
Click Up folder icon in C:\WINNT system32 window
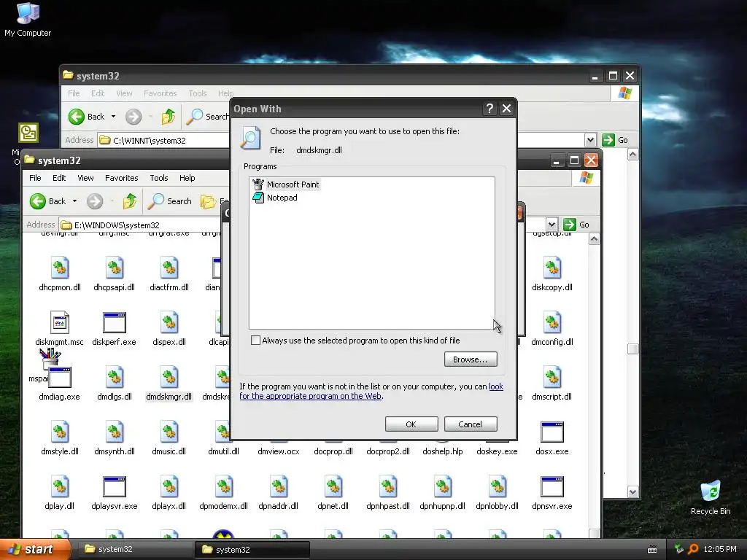tap(169, 116)
